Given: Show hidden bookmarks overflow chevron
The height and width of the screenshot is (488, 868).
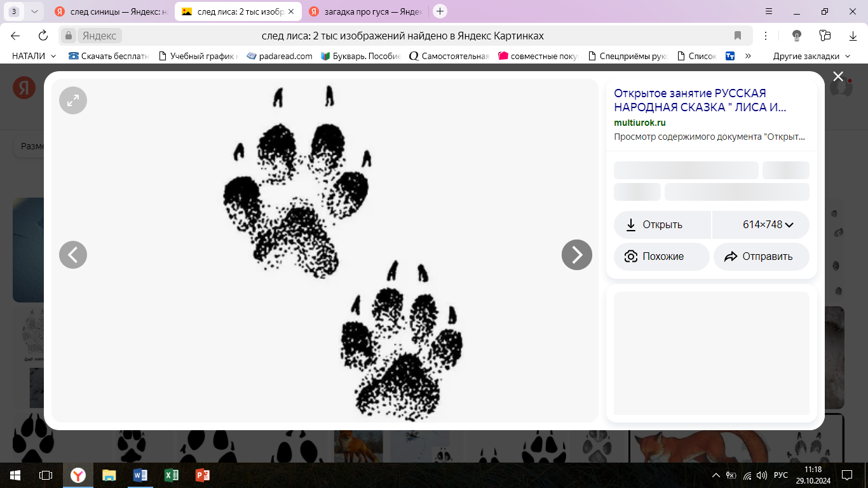Looking at the screenshot, I should pos(748,56).
